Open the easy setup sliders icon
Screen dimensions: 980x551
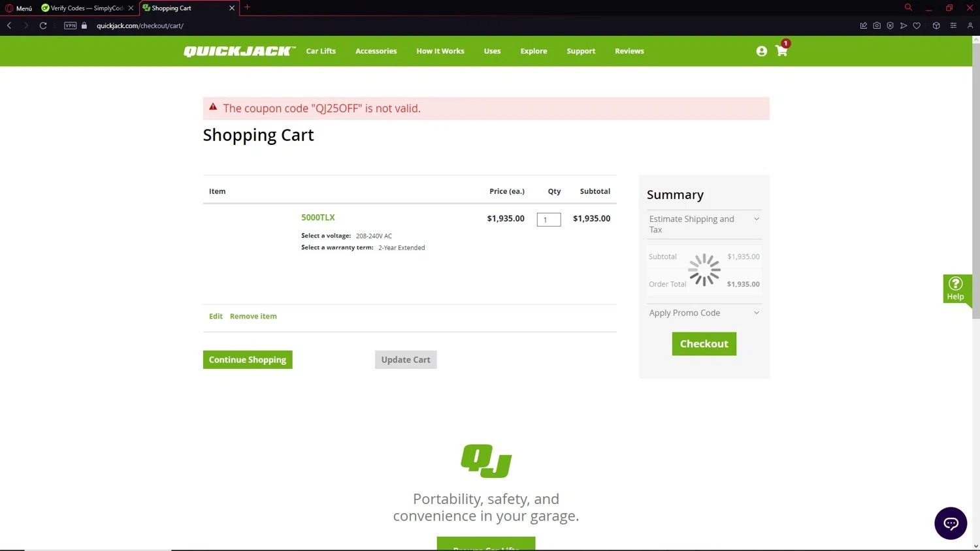click(x=953, y=25)
